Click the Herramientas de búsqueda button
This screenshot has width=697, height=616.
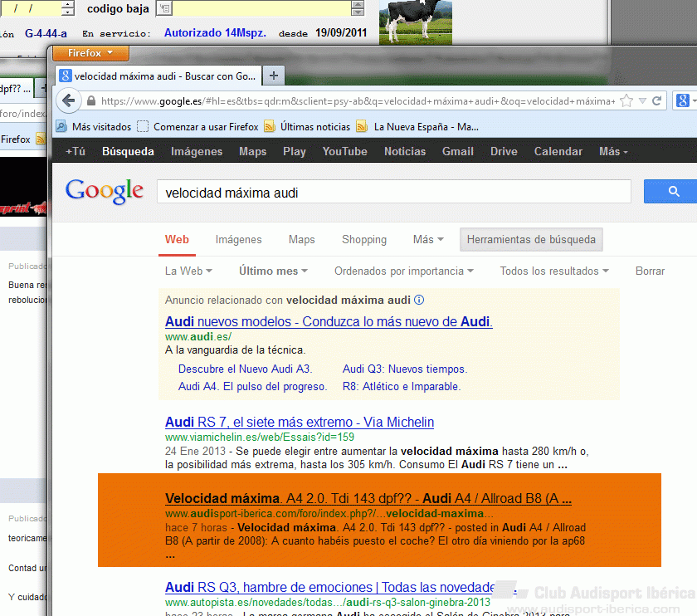pyautogui.click(x=531, y=239)
